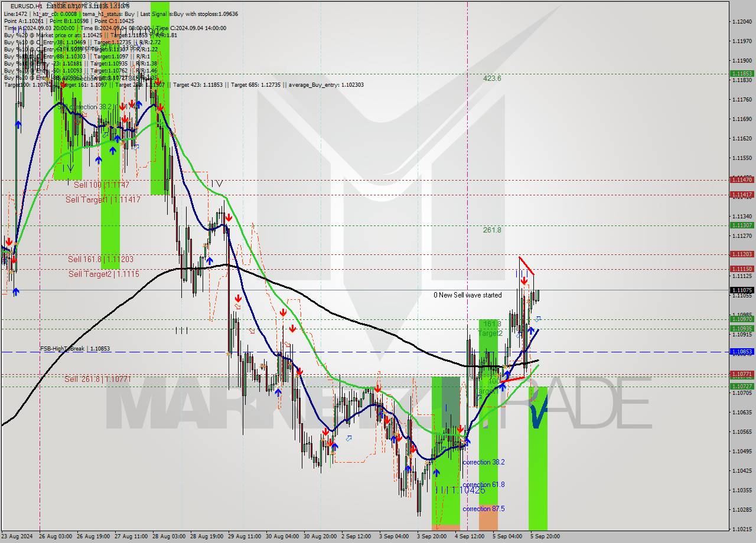Select the '2 Sep 12:00' time axis label
Screen dimensions: 756x543
pos(357,537)
